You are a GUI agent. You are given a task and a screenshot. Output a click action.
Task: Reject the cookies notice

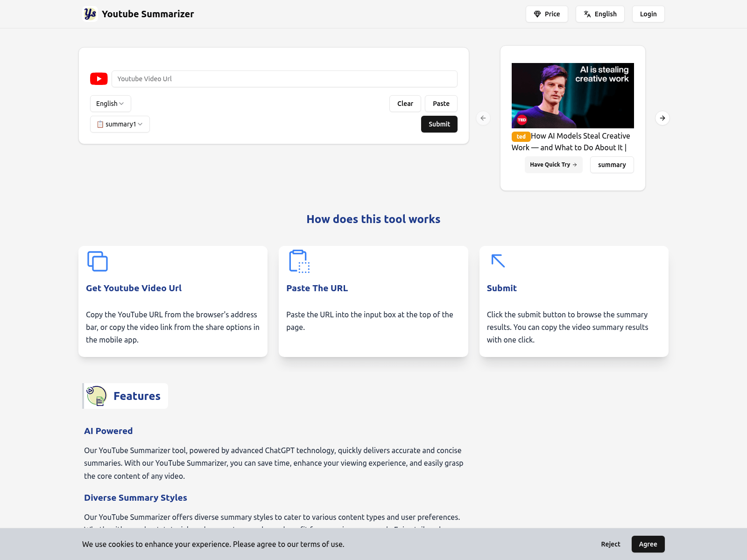[x=610, y=544]
